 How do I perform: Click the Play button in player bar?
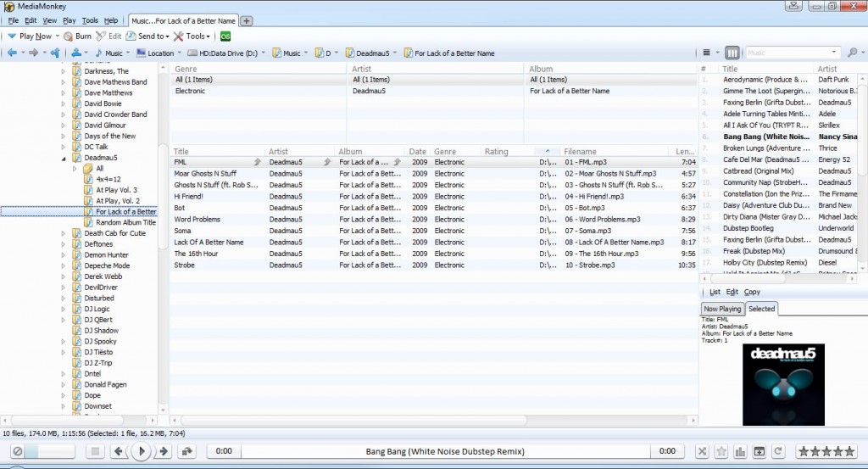pyautogui.click(x=142, y=451)
